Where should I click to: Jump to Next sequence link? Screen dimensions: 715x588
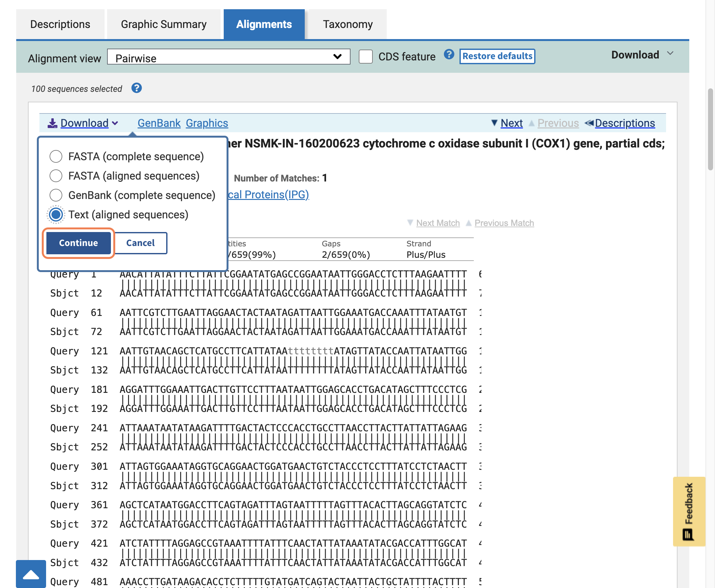(511, 123)
